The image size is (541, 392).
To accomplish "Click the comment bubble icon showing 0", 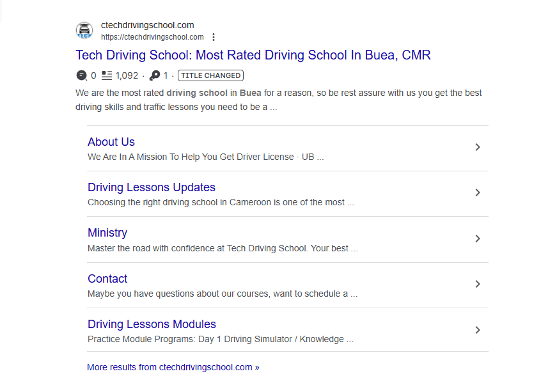I will 81,75.
